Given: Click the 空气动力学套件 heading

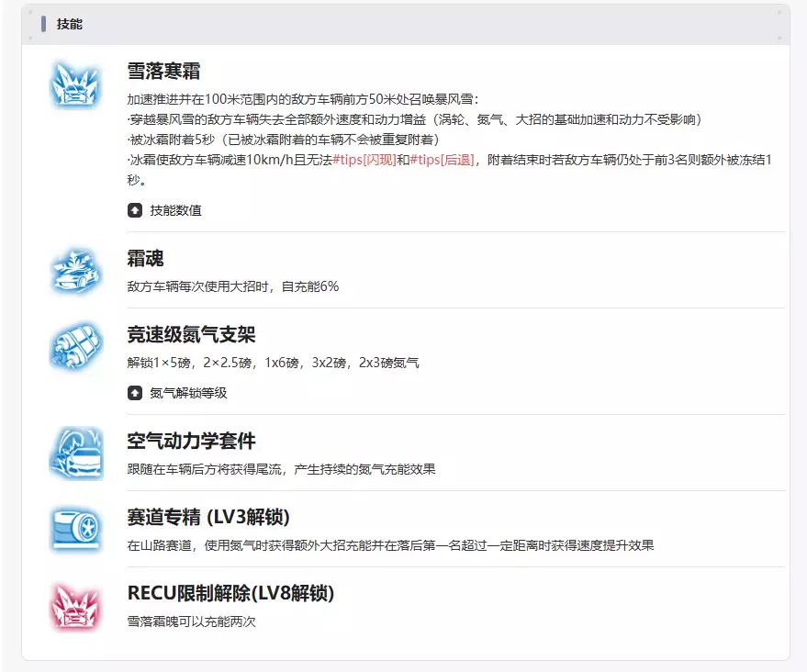Looking at the screenshot, I should point(191,442).
